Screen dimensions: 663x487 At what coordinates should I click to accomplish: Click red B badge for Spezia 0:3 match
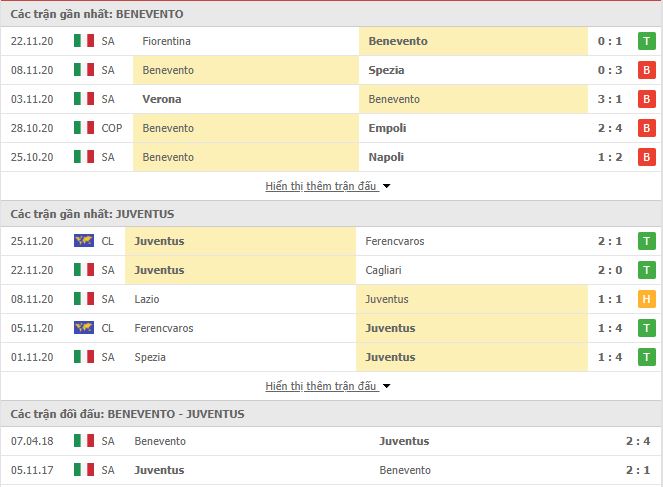tap(647, 70)
